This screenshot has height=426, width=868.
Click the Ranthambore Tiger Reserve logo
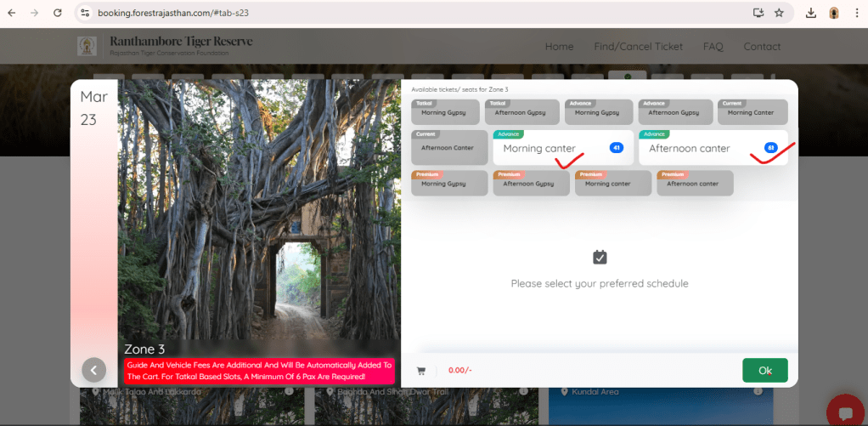coord(87,46)
